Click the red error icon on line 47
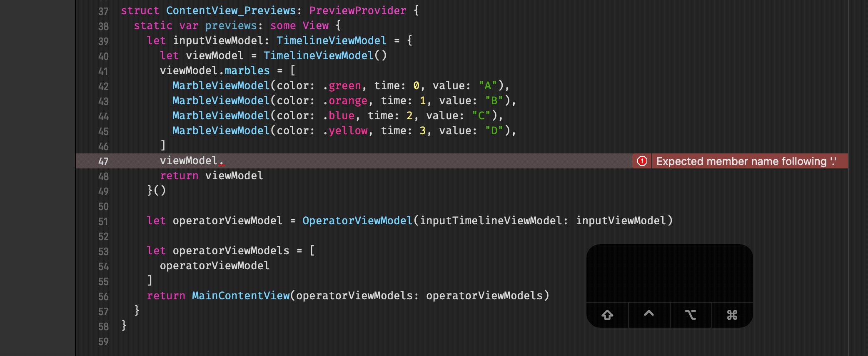The width and height of the screenshot is (868, 356). click(642, 161)
